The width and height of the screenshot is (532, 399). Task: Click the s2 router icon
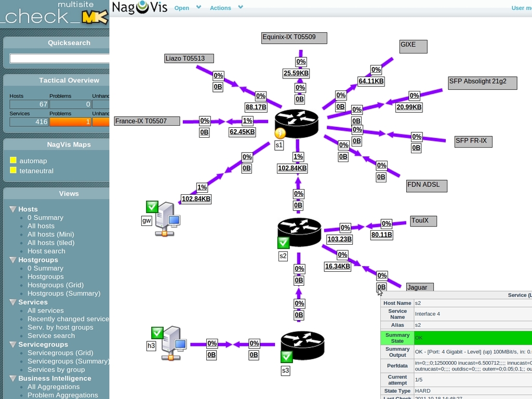tap(299, 232)
